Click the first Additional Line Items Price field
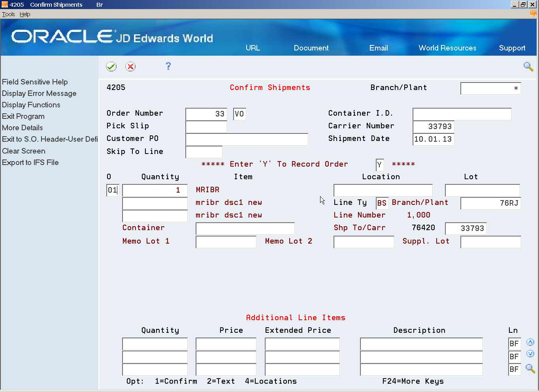Image resolution: width=539 pixels, height=392 pixels. tap(226, 344)
